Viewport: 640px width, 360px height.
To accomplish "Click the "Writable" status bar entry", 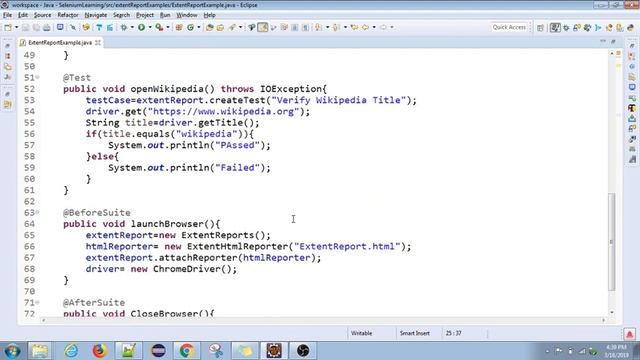I will pyautogui.click(x=361, y=333).
